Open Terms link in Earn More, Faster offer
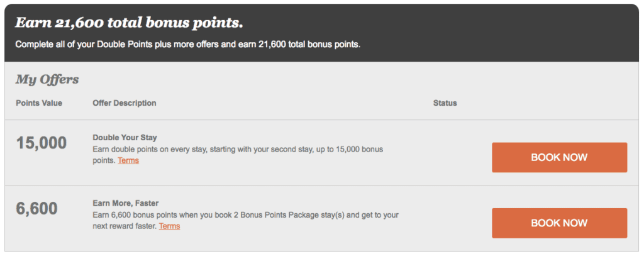The image size is (644, 256). click(x=169, y=226)
